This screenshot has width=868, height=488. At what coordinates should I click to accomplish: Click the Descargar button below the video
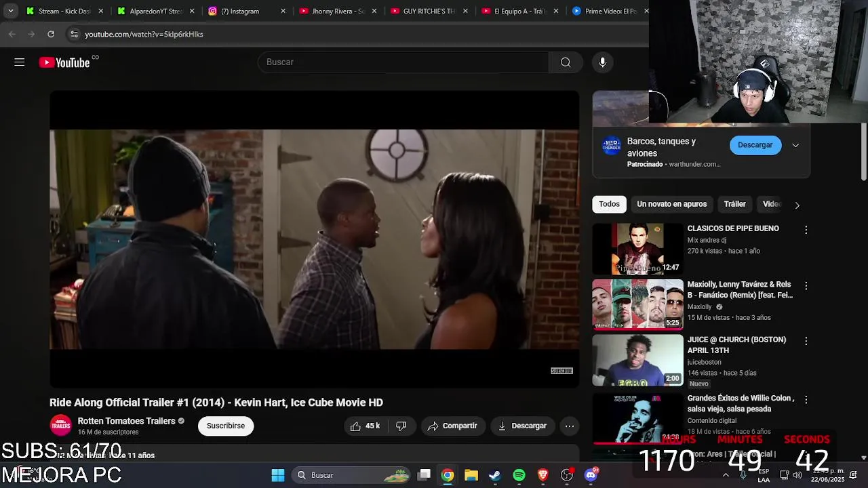[x=522, y=426]
